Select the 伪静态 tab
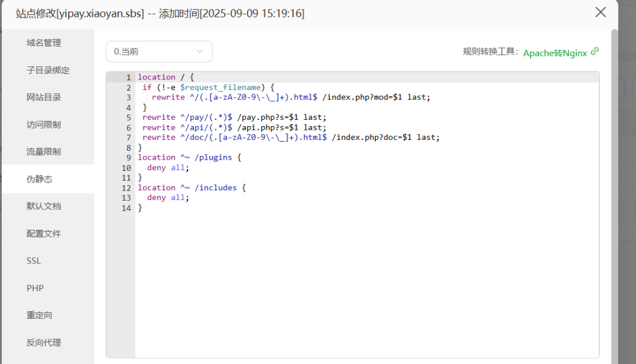 pyautogui.click(x=40, y=179)
